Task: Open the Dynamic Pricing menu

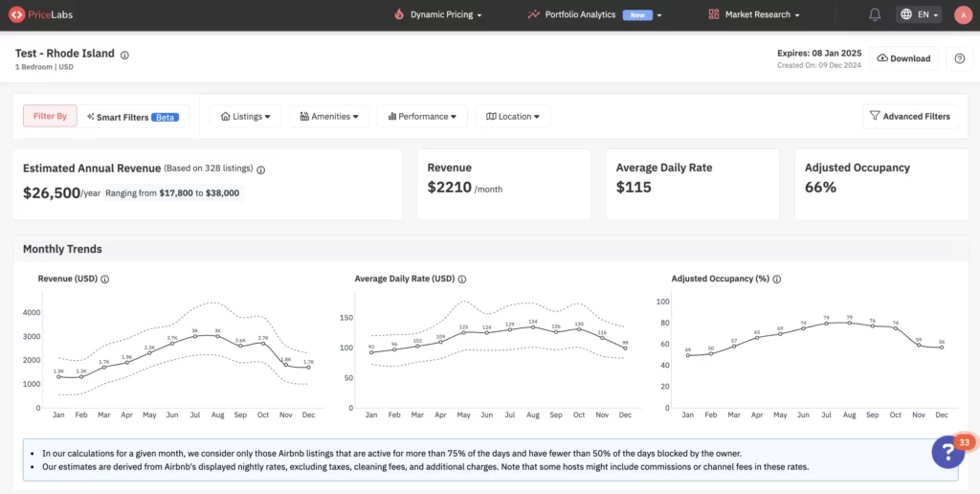Action: [x=437, y=15]
